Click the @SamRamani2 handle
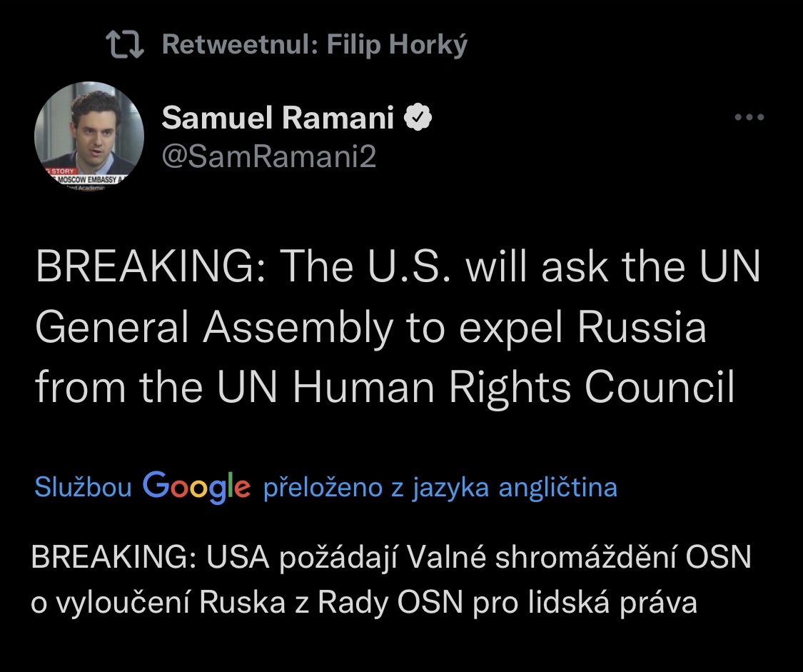Screen dimensions: 803x672 [x=268, y=157]
